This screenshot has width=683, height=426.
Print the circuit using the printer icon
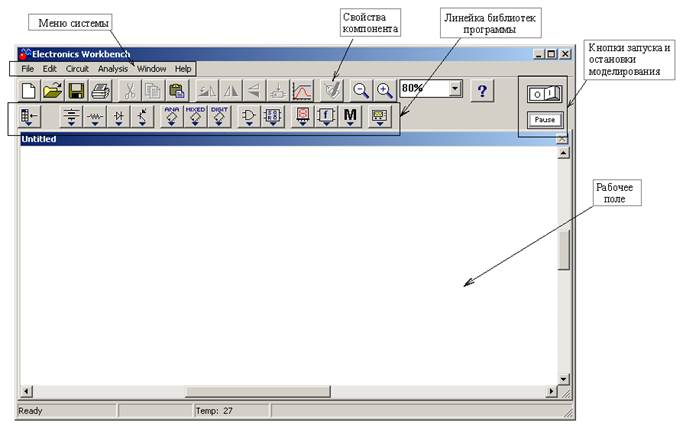coord(100,91)
